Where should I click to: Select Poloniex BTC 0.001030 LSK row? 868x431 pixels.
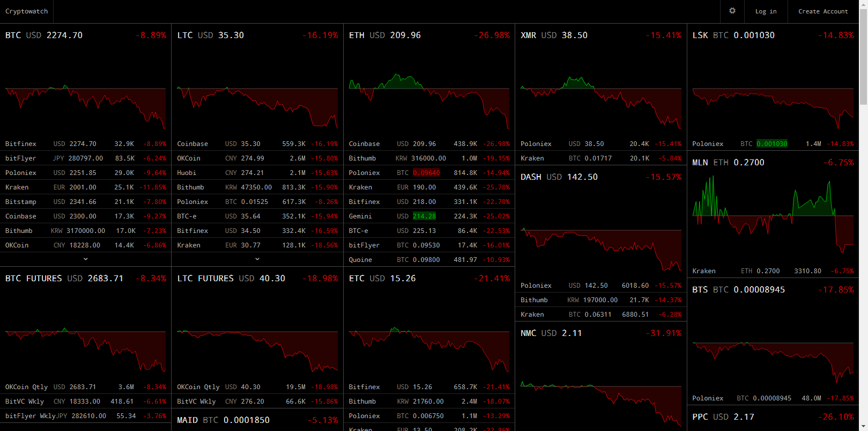point(773,144)
